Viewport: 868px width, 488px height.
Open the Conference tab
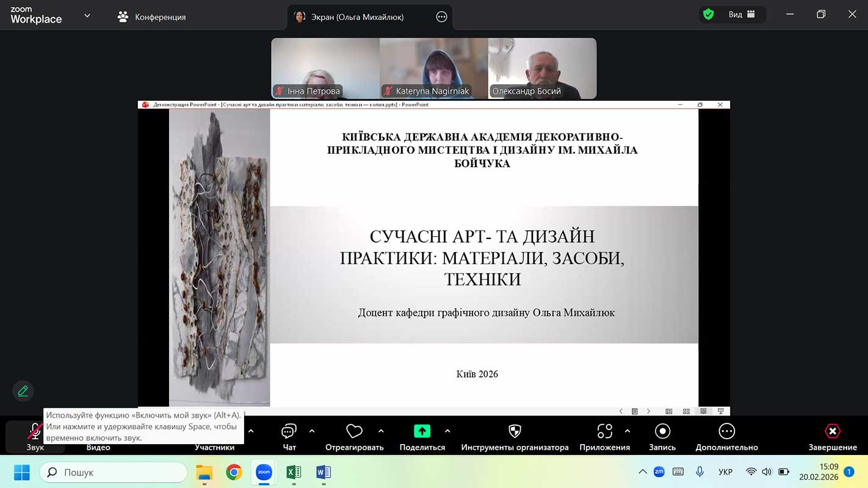pyautogui.click(x=151, y=17)
